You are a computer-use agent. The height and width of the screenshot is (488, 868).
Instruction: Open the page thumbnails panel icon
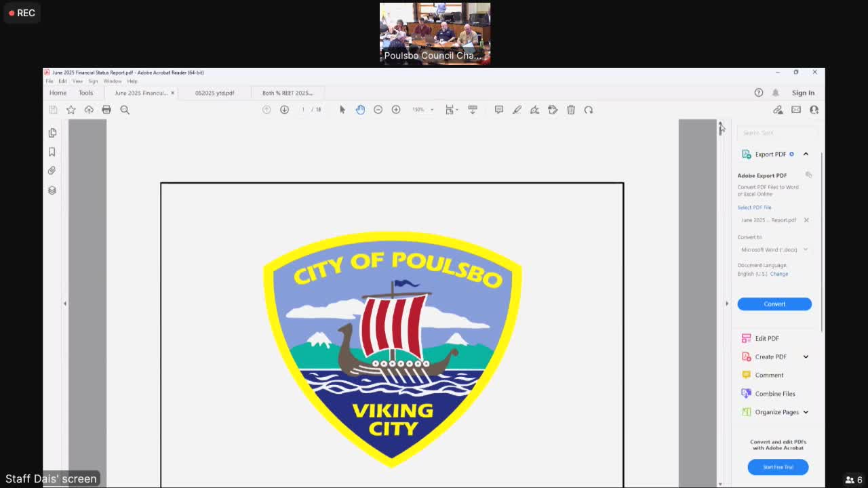point(52,133)
